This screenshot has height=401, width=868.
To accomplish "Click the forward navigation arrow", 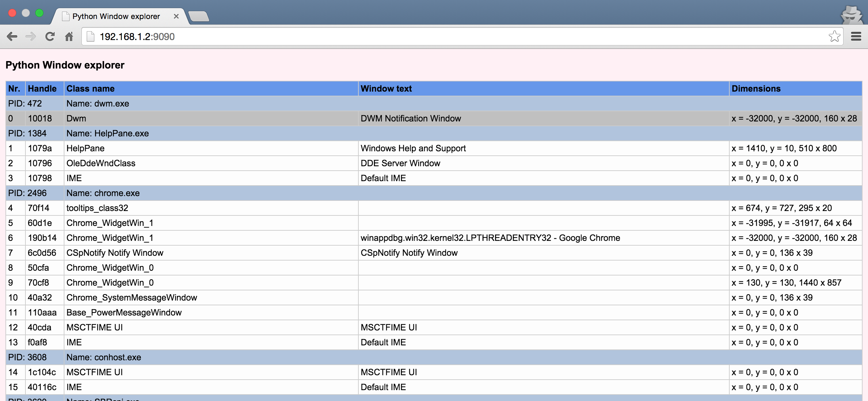I will [31, 36].
